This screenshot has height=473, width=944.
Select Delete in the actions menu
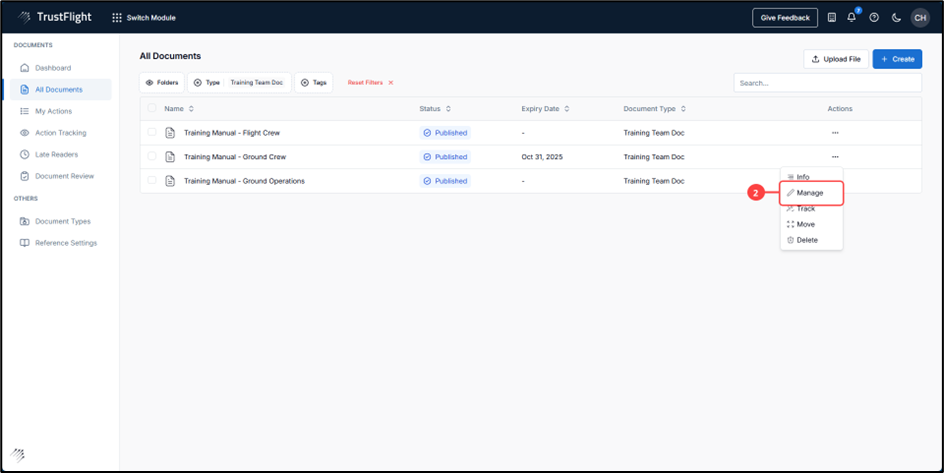[x=806, y=240]
